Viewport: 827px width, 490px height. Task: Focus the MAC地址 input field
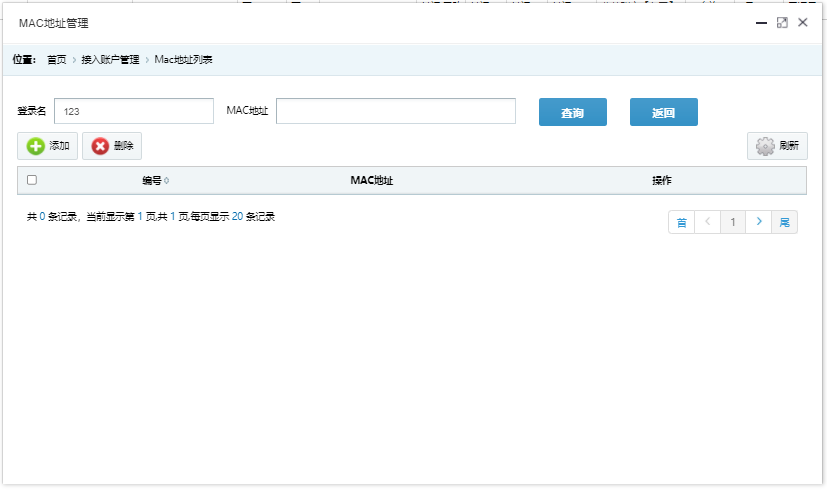396,111
